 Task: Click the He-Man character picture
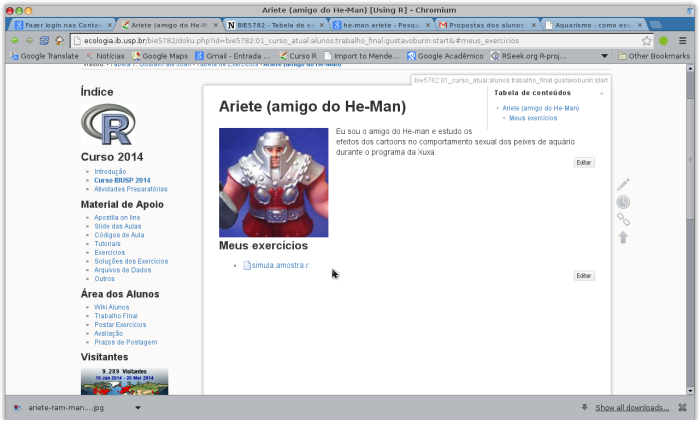pos(273,182)
